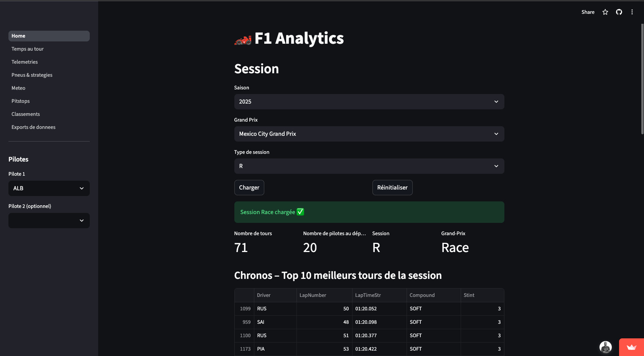This screenshot has width=644, height=356.
Task: Open the three-dot overflow menu
Action: pyautogui.click(x=632, y=12)
